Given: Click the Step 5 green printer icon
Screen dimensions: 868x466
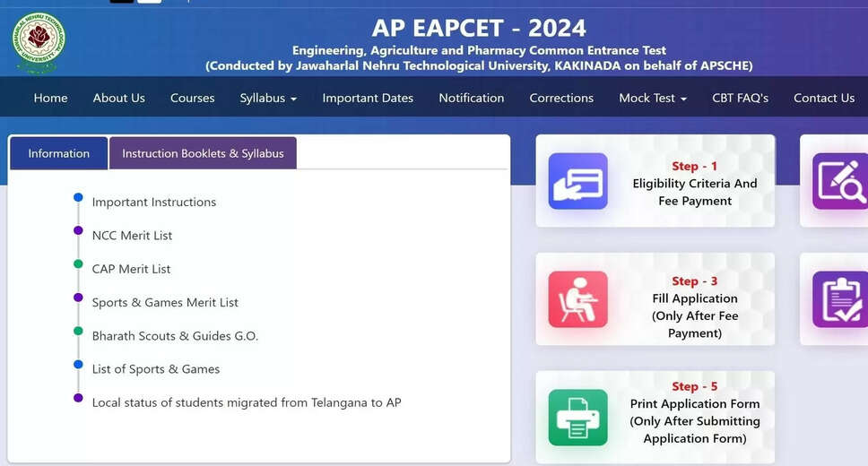Looking at the screenshot, I should pyautogui.click(x=578, y=418).
